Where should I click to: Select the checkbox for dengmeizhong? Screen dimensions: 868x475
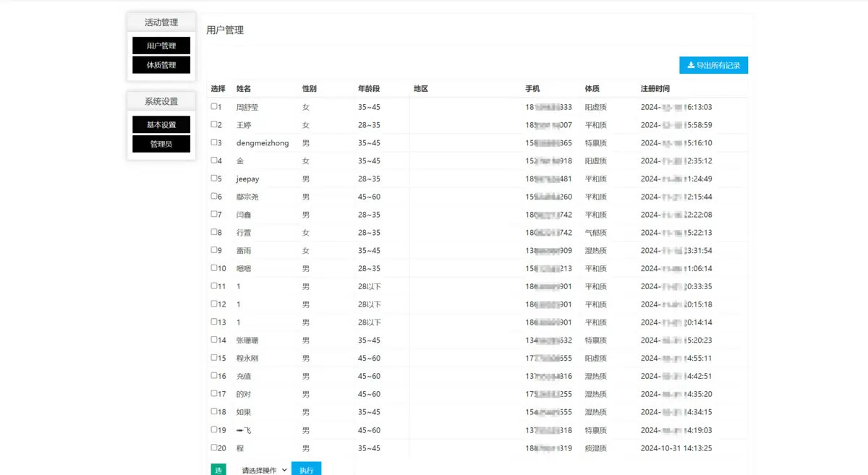[x=214, y=142]
